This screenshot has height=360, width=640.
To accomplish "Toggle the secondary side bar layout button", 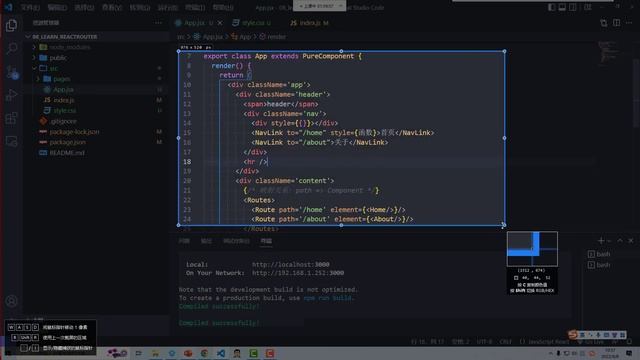I will click(573, 7).
